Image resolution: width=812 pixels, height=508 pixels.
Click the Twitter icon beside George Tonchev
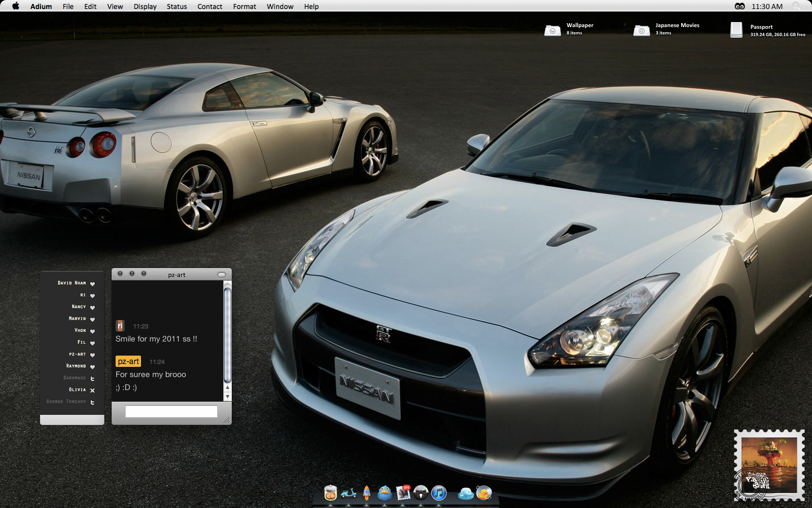[x=92, y=402]
